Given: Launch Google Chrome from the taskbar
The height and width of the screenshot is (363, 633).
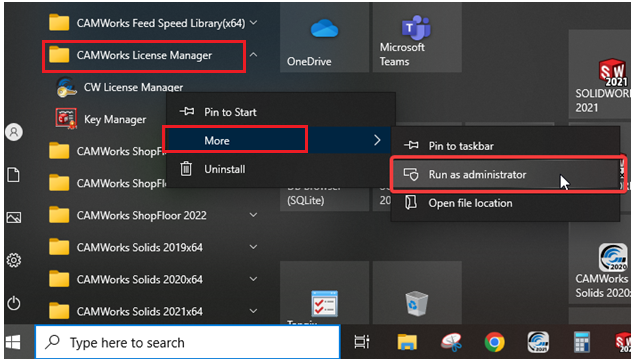Looking at the screenshot, I should (494, 342).
